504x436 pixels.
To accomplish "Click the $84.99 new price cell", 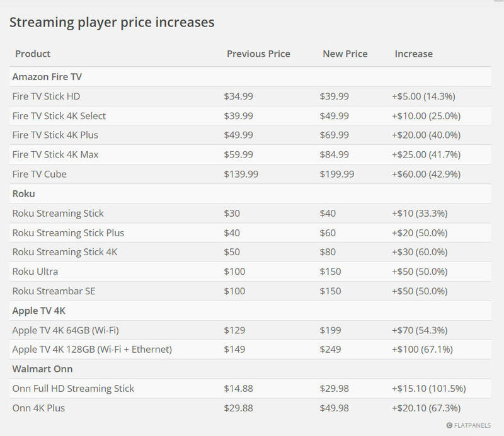I will click(335, 154).
